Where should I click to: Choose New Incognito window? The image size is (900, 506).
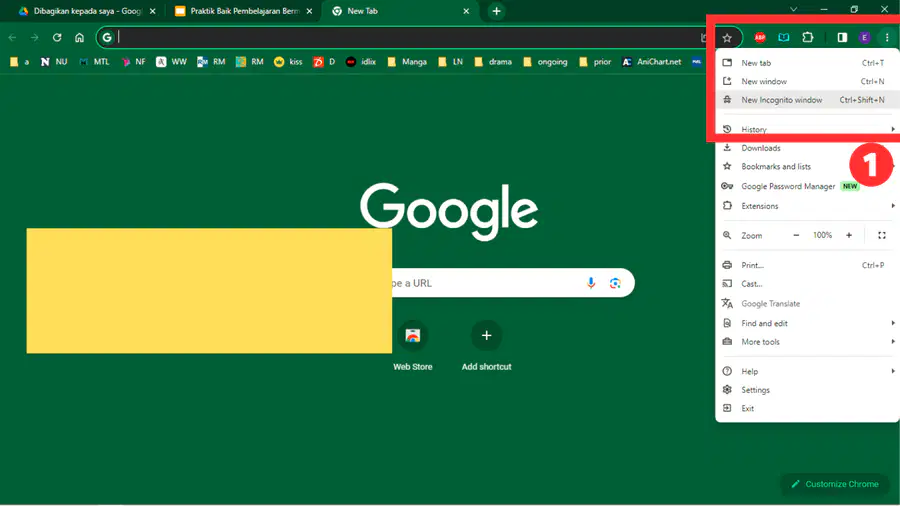coord(808,100)
